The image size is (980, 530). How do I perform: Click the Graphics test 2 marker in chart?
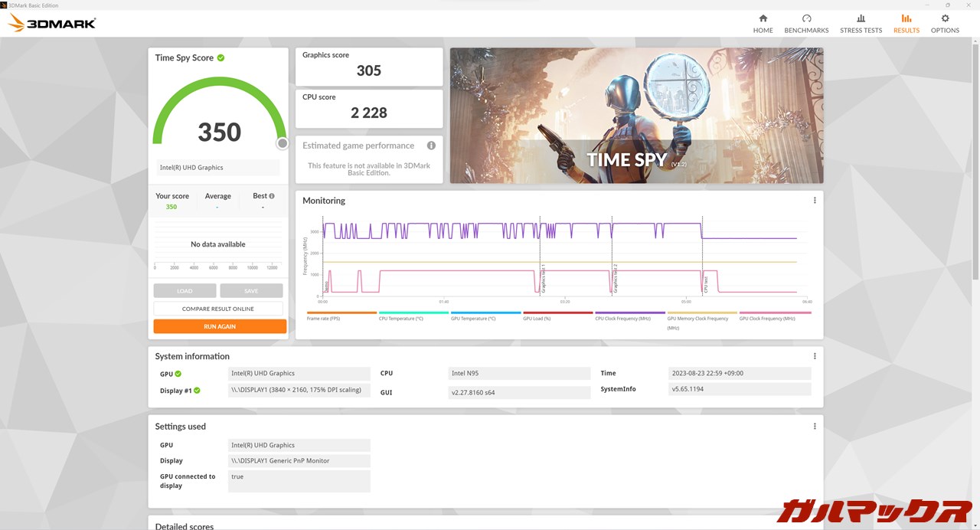612,278
